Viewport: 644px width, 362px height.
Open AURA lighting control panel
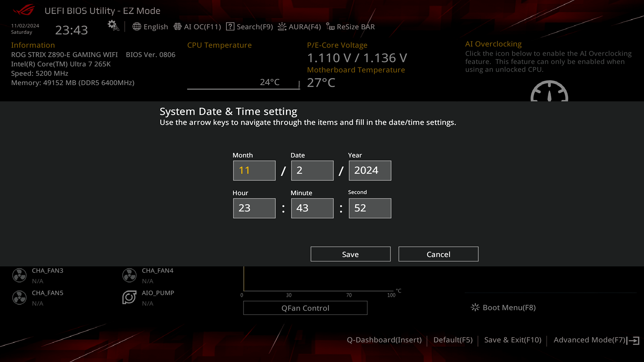pos(300,26)
